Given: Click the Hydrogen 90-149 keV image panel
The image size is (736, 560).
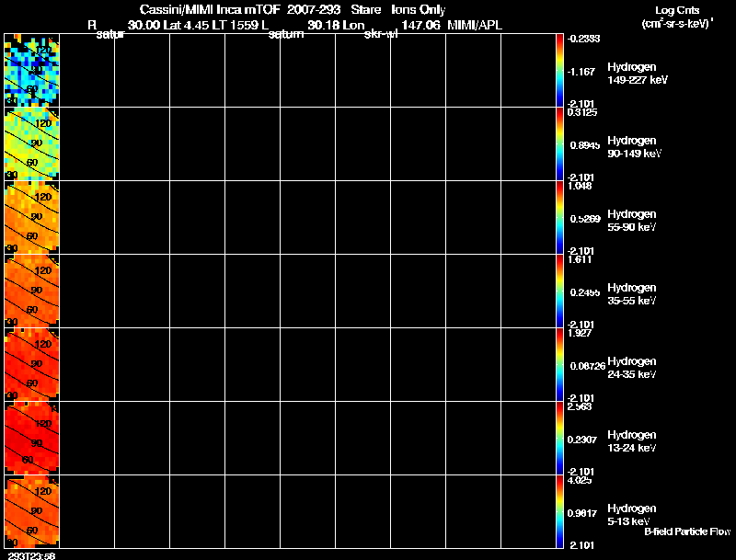Looking at the screenshot, I should [x=32, y=144].
